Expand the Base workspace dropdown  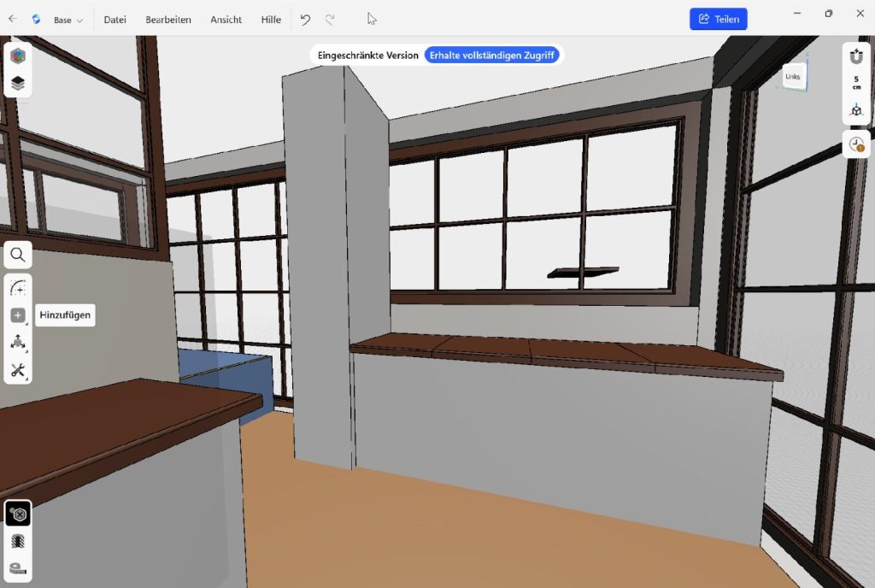tap(68, 20)
